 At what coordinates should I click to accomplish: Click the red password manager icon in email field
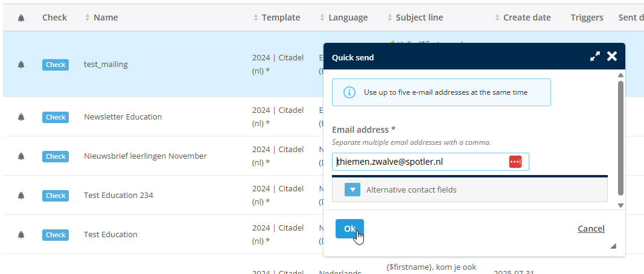[x=515, y=162]
